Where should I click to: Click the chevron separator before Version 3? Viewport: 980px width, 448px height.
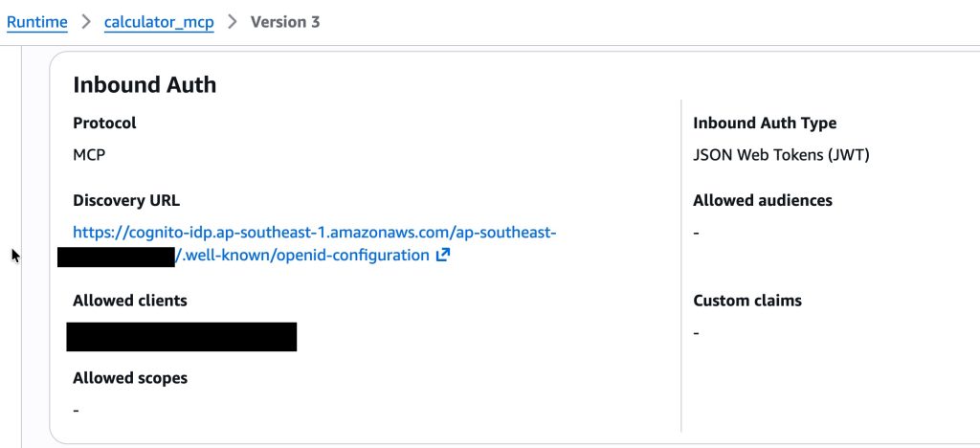[x=232, y=22]
